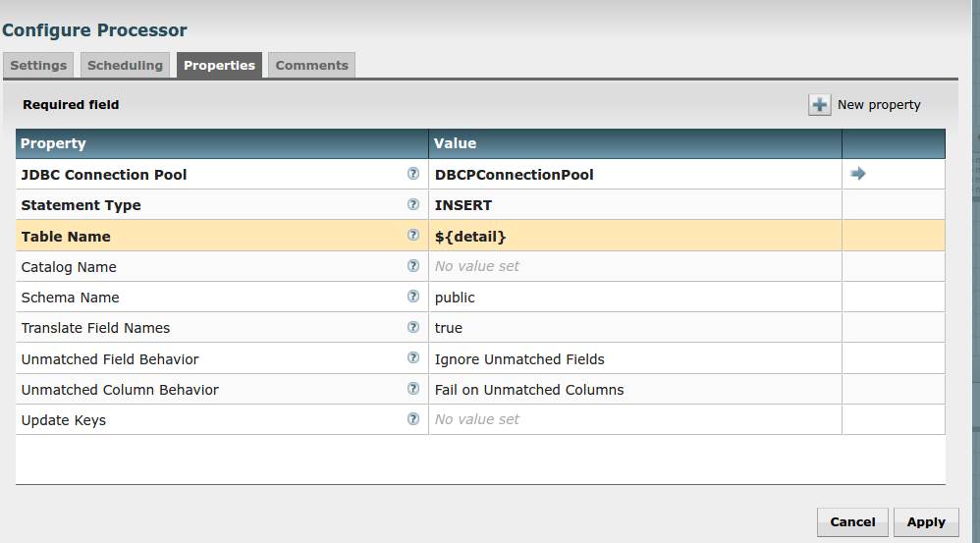Change Unmatched Column Behavior value
The width and height of the screenshot is (980, 543).
[634, 390]
